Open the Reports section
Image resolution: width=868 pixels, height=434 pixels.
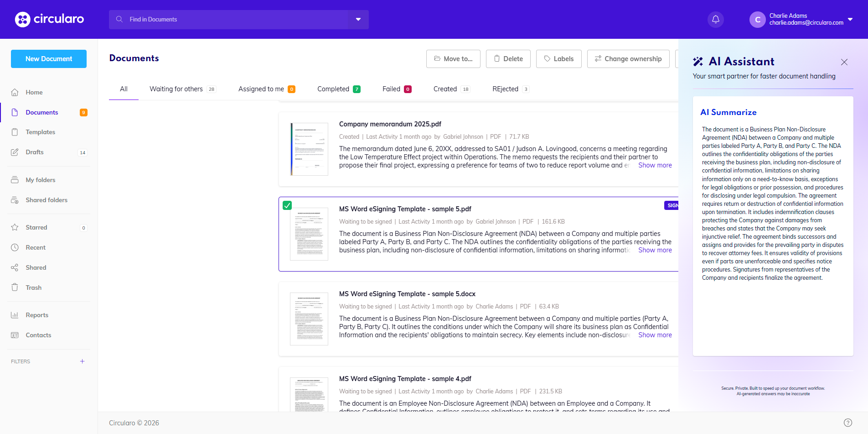click(36, 315)
